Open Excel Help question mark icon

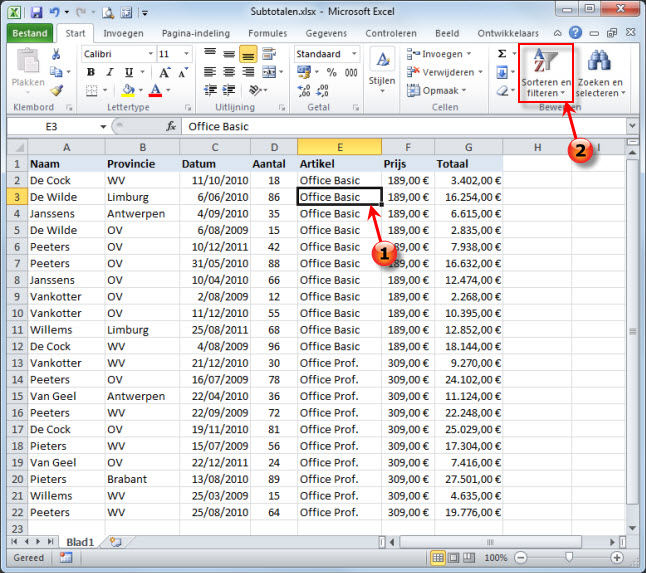click(x=575, y=33)
